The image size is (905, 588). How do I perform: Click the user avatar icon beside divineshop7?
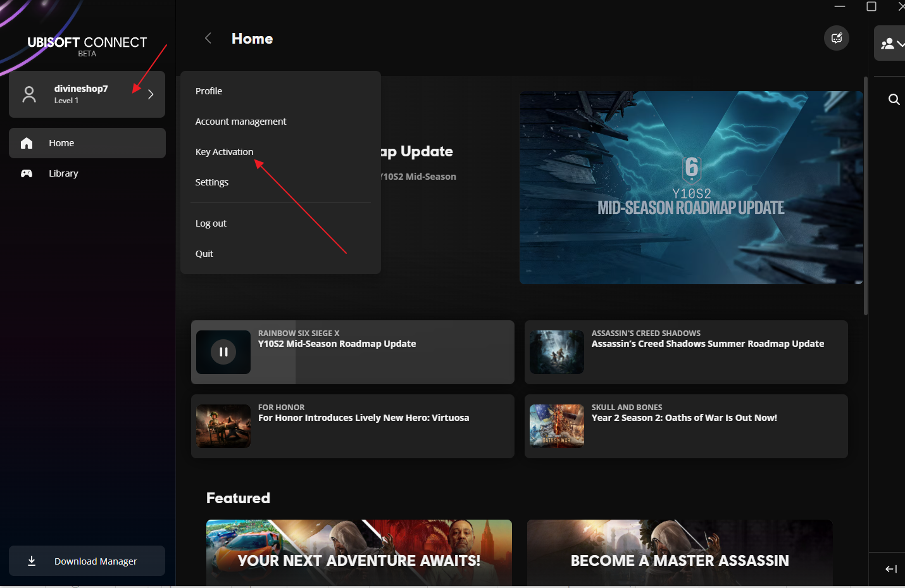click(x=29, y=94)
